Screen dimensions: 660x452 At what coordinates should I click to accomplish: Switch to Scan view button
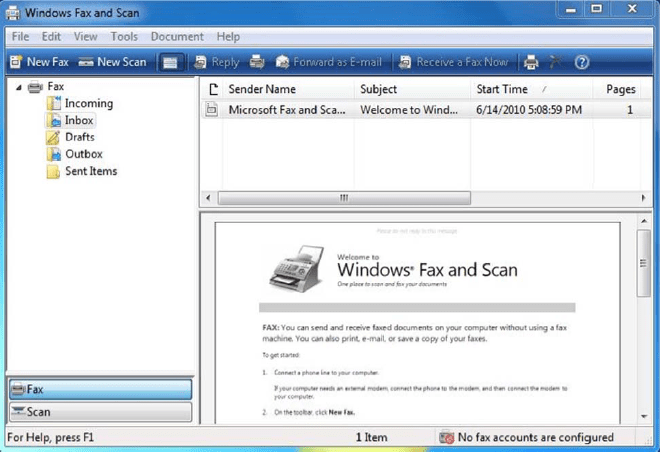(101, 412)
